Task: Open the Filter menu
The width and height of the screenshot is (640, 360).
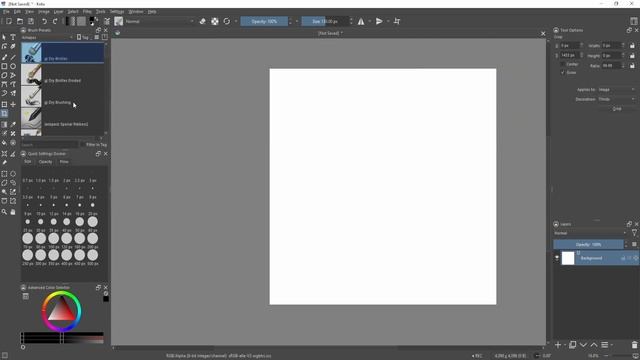Action: pos(87,12)
